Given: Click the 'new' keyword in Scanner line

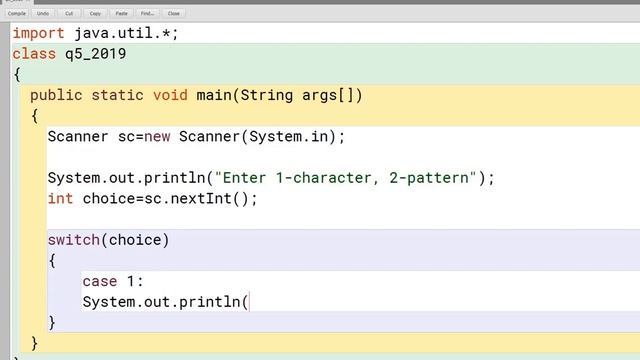Looking at the screenshot, I should [157, 137].
